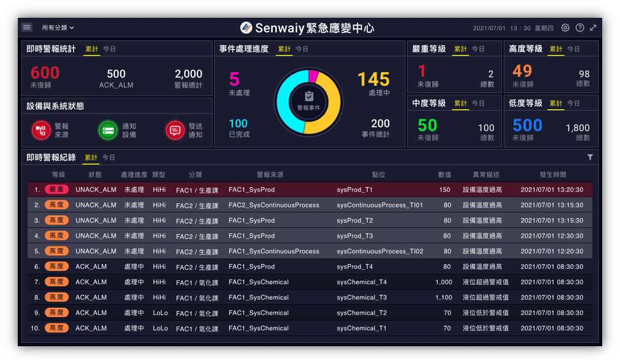Click the 600 未復歸 alarm count

pos(45,73)
